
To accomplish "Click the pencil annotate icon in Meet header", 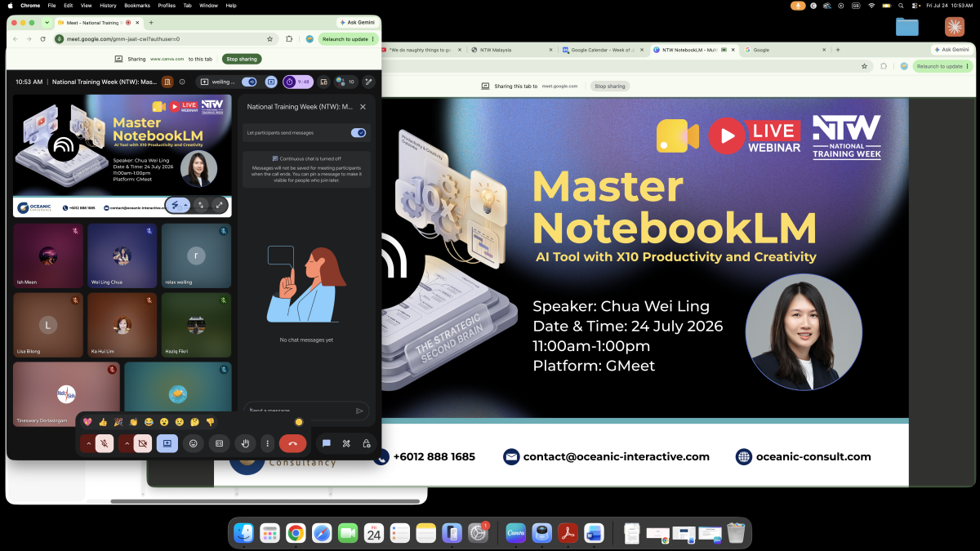I will [x=367, y=82].
